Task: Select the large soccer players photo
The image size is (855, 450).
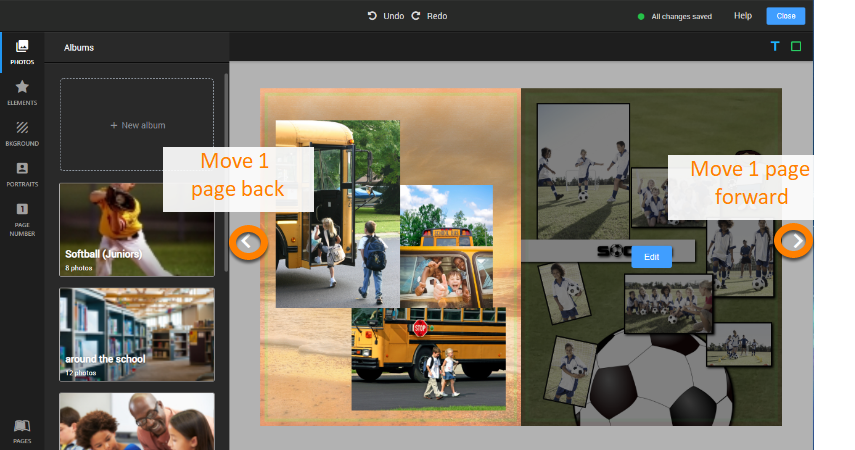Action: click(x=583, y=171)
